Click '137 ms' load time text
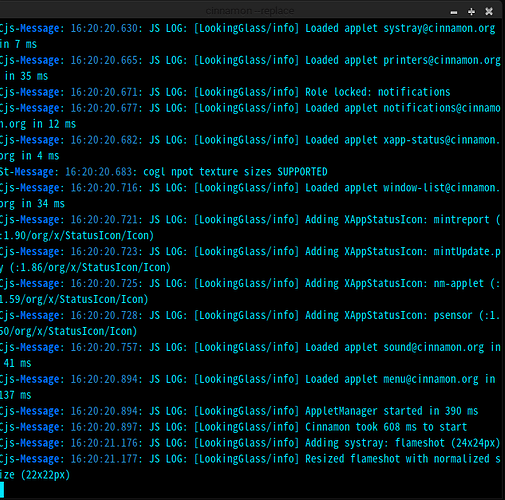The width and height of the screenshot is (505, 500). pos(15,395)
